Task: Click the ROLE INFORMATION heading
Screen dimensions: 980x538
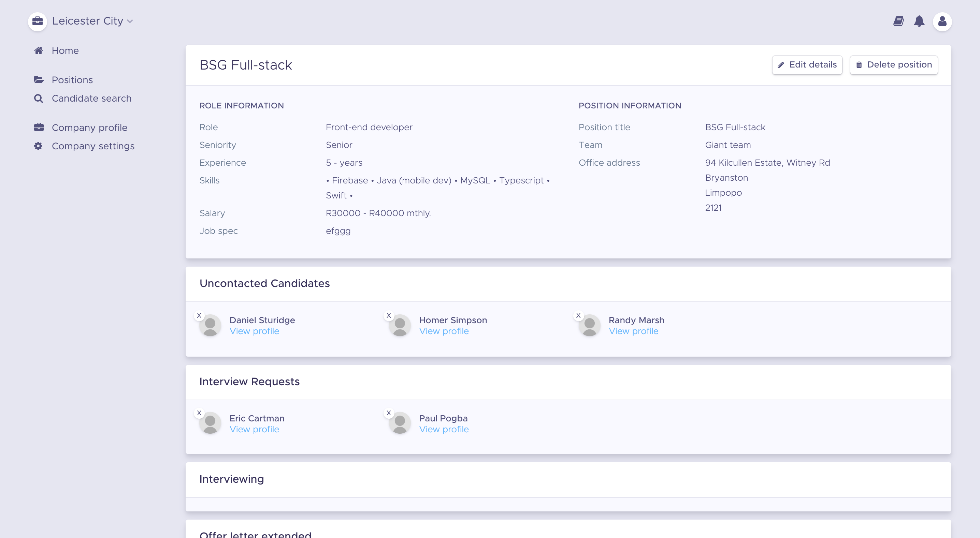Action: tap(242, 106)
